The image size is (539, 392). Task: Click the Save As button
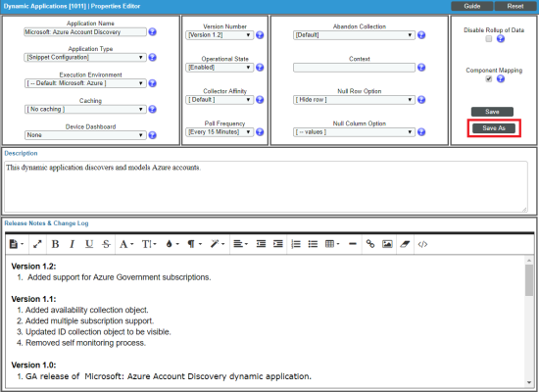pos(494,128)
